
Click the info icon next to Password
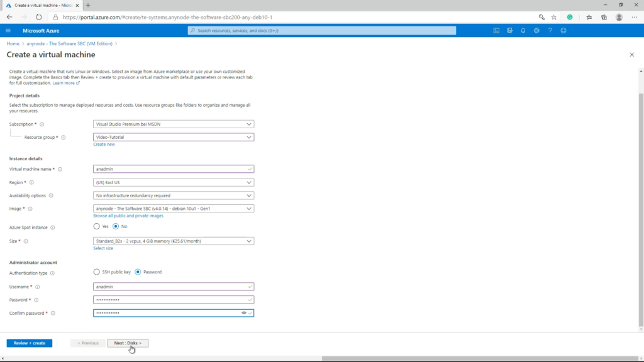click(x=36, y=300)
